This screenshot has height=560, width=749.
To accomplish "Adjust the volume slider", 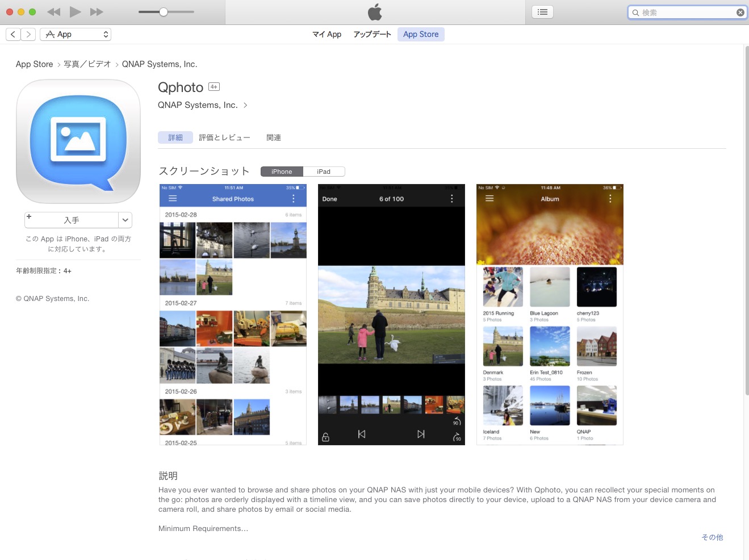I will [x=164, y=11].
